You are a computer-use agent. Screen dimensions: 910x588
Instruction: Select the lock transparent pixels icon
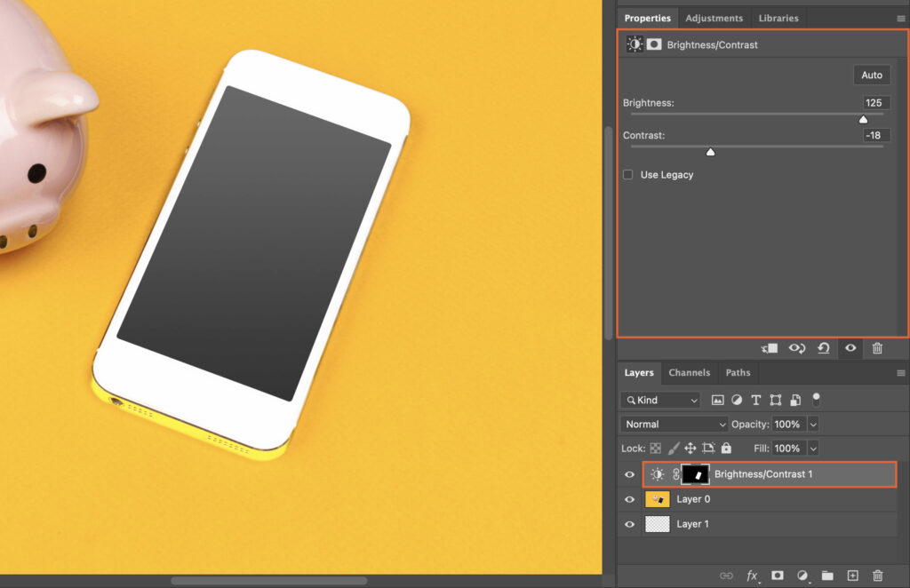(x=653, y=448)
